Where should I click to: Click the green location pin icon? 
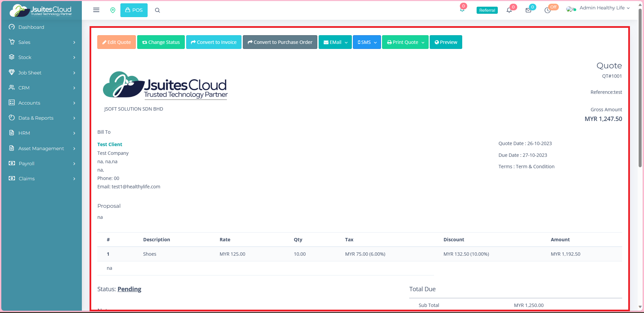click(113, 10)
